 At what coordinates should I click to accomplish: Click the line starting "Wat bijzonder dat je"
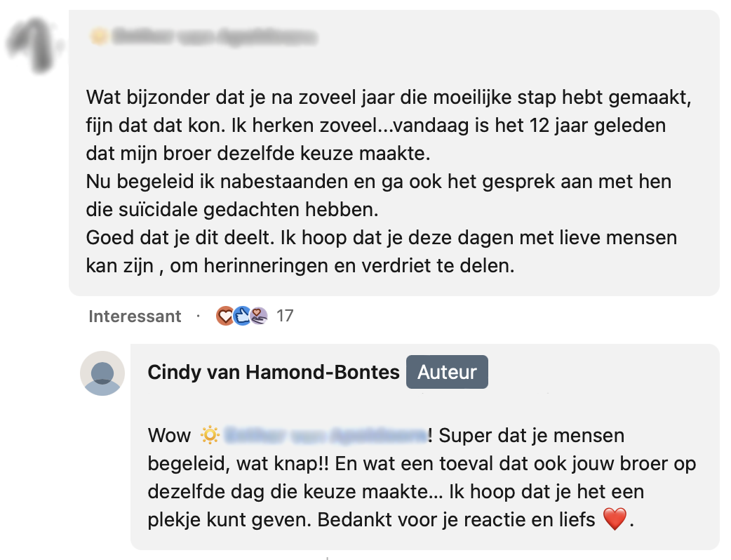389,98
